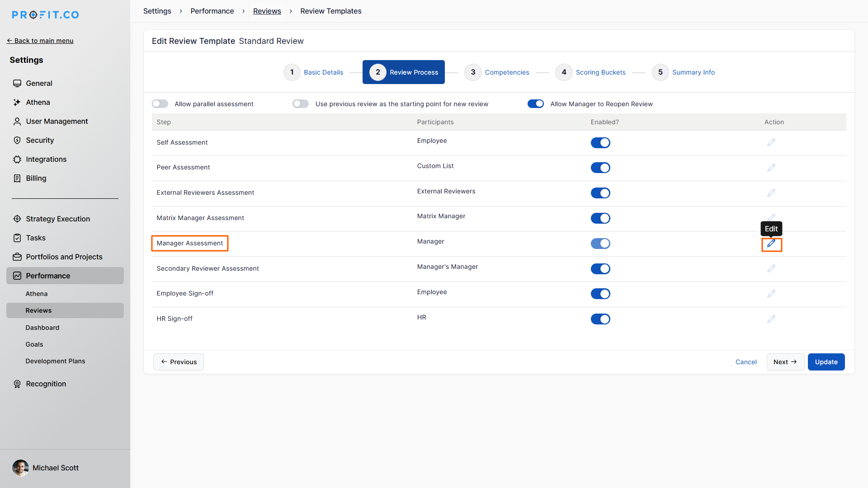
Task: Enable the Allow parallel assessment toggle
Action: click(x=160, y=104)
